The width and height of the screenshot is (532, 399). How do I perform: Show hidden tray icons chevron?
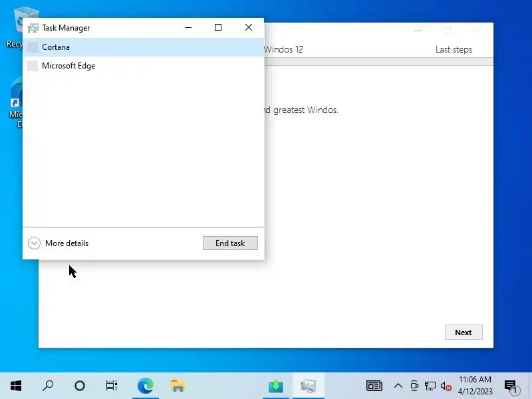click(398, 386)
